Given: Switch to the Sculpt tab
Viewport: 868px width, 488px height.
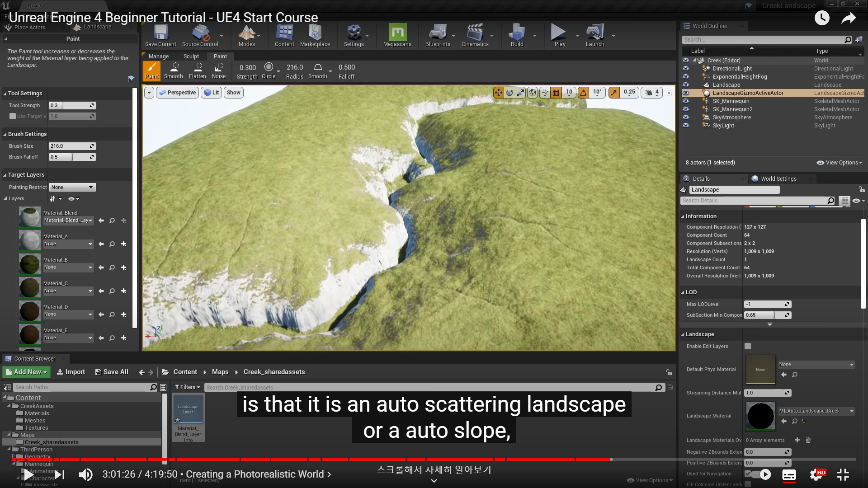Looking at the screenshot, I should 191,56.
